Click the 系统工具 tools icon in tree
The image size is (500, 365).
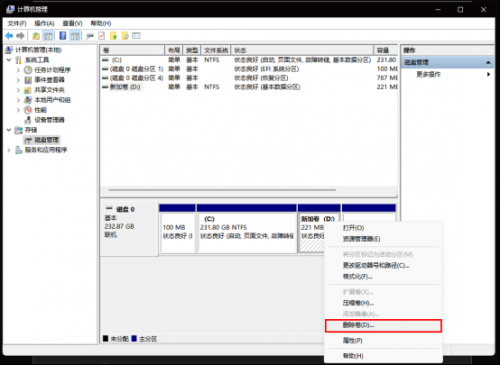(x=19, y=60)
